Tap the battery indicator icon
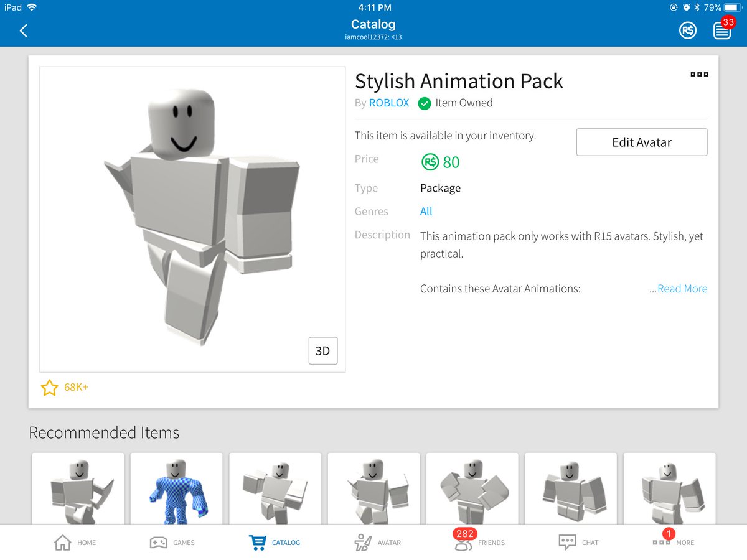The width and height of the screenshot is (747, 560). click(732, 7)
